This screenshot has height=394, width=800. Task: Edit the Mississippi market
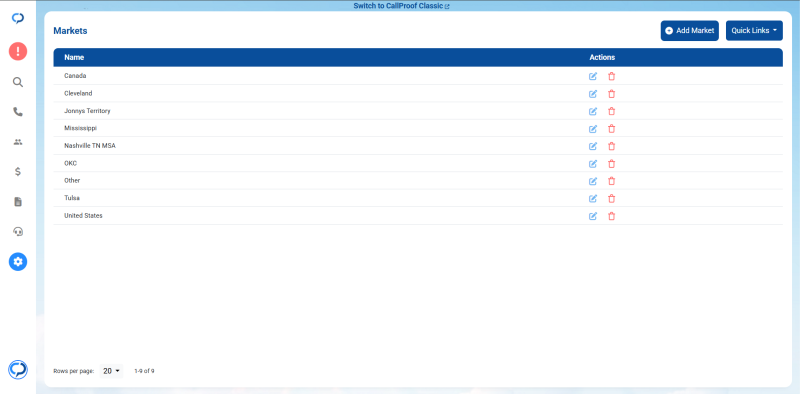(593, 129)
